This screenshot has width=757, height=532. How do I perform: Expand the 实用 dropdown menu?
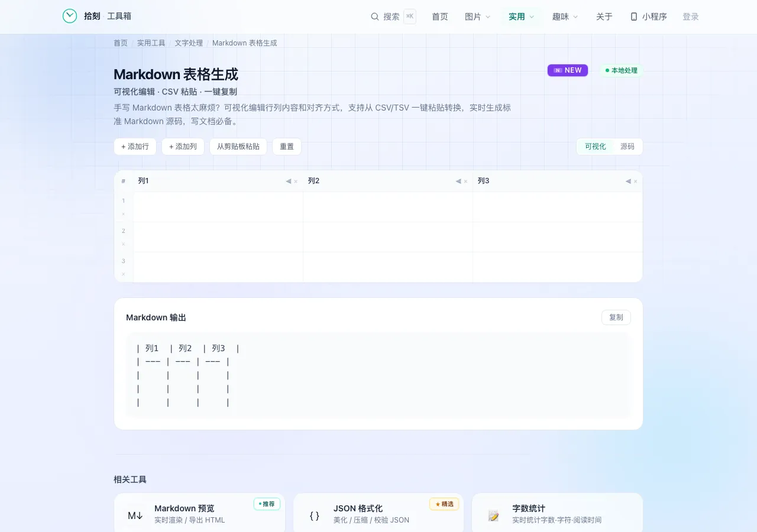pos(522,17)
